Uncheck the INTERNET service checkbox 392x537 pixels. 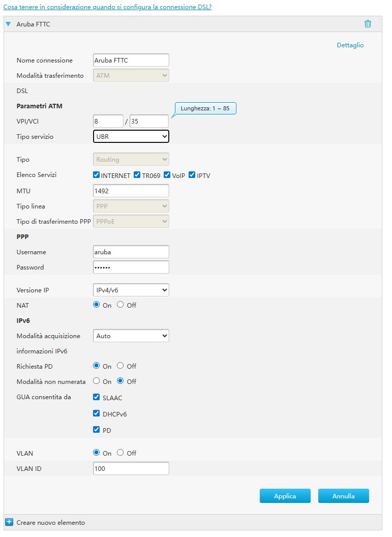coord(97,175)
